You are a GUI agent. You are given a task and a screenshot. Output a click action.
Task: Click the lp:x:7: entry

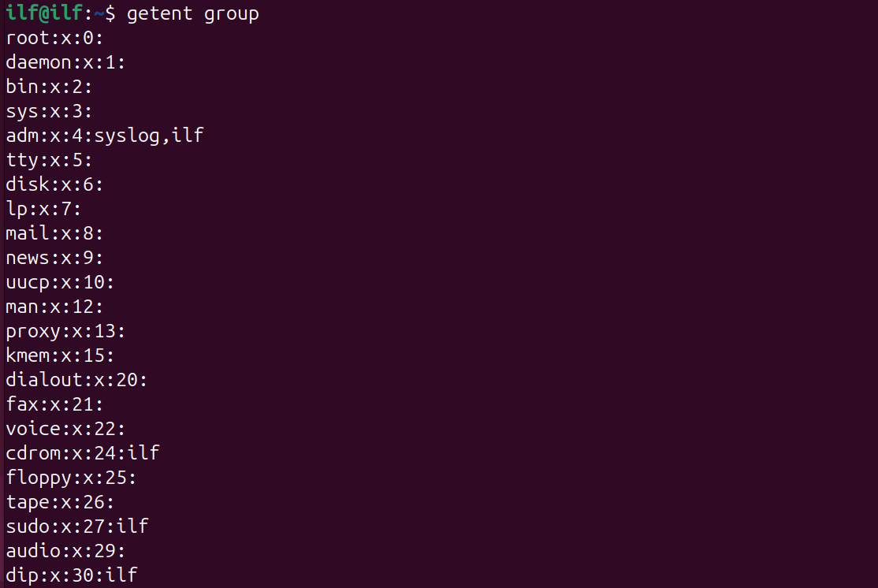tap(43, 209)
